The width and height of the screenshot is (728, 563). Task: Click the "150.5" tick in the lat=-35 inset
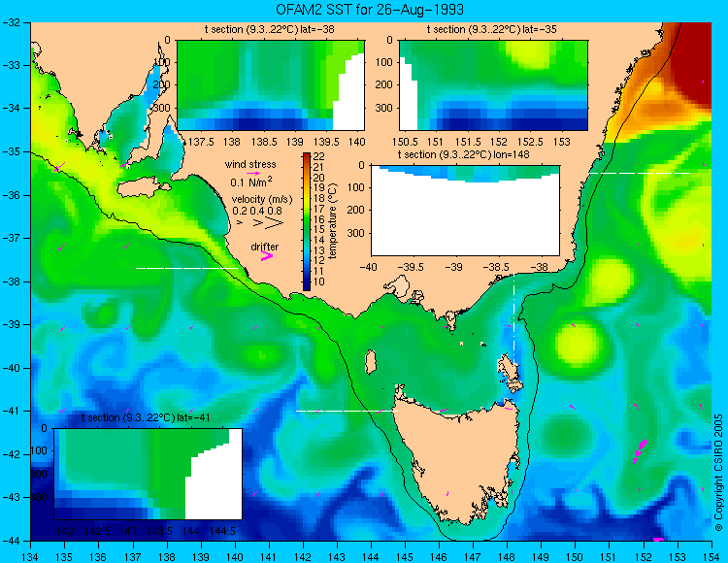point(407,142)
